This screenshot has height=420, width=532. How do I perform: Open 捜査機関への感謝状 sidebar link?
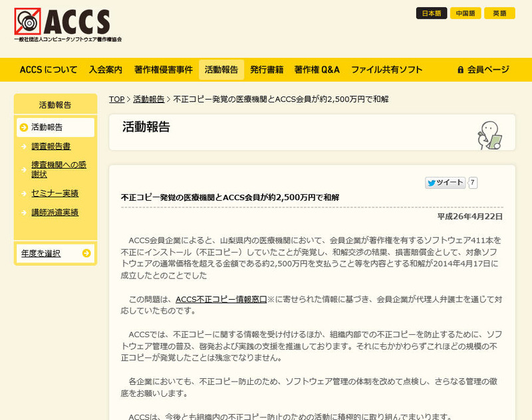point(59,169)
